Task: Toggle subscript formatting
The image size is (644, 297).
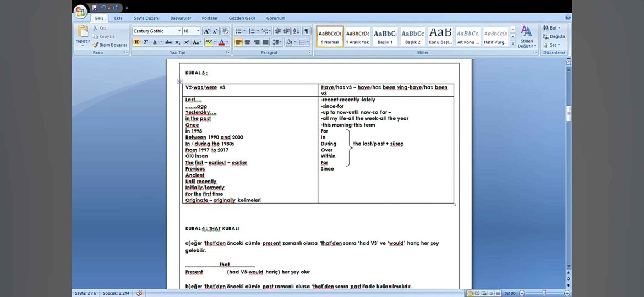Action: pyautogui.click(x=177, y=42)
